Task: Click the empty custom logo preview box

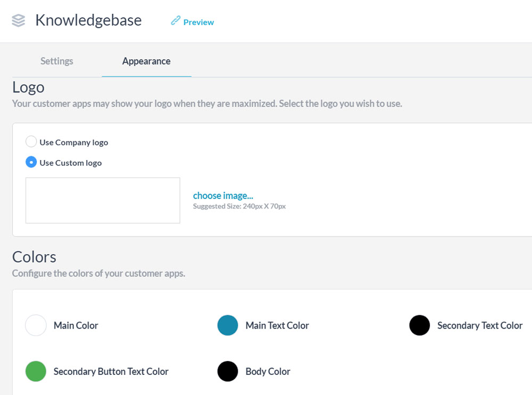Action: 103,200
